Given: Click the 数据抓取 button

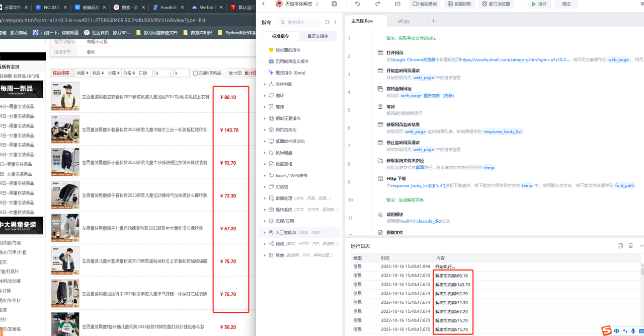Looking at the screenshot, I should point(459,4).
